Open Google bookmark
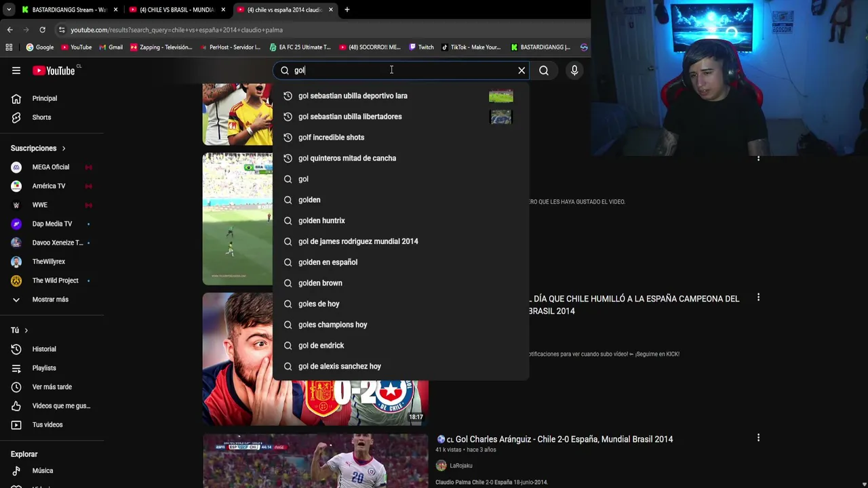Screen dimensions: 868x488 [39, 47]
